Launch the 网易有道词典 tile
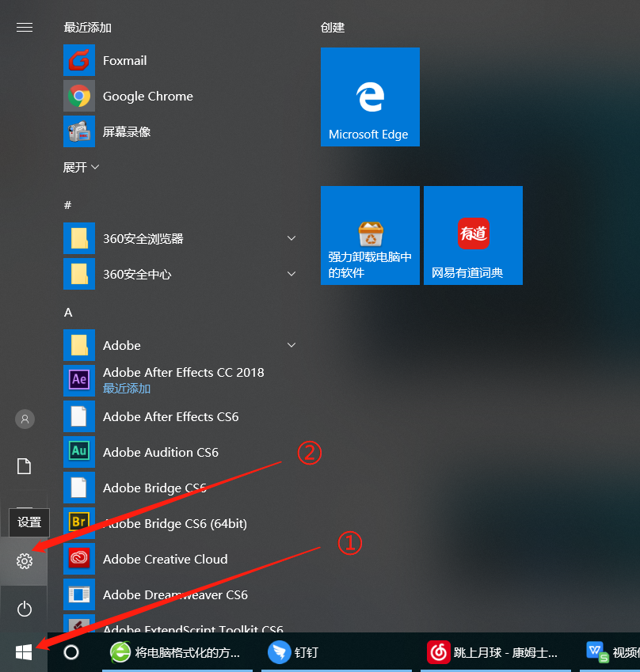 click(x=473, y=235)
